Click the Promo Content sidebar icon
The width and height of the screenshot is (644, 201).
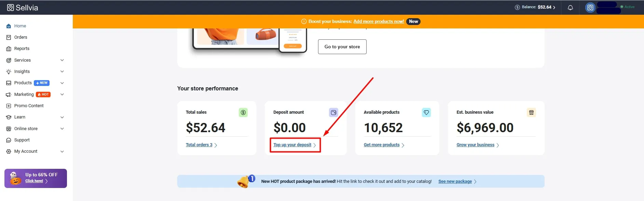coord(9,105)
